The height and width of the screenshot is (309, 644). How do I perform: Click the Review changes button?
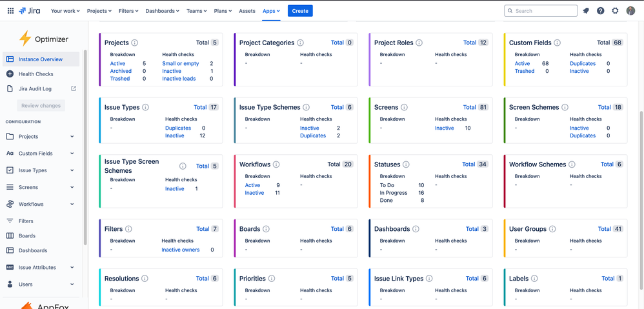pos(41,105)
